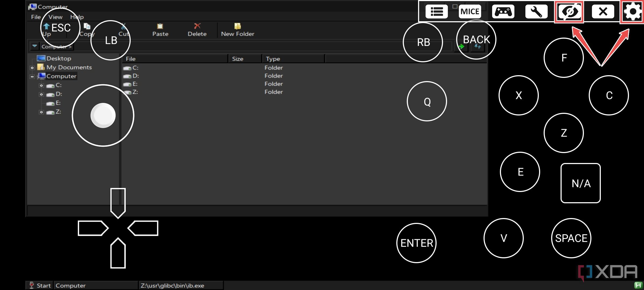This screenshot has width=644, height=290.
Task: Tap the V on-screen key
Action: tap(504, 238)
